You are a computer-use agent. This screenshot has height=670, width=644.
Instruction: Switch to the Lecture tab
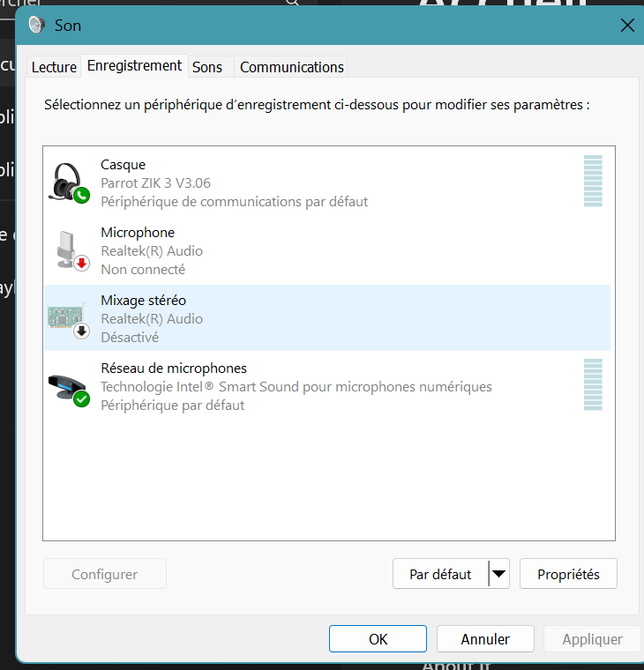click(x=54, y=67)
